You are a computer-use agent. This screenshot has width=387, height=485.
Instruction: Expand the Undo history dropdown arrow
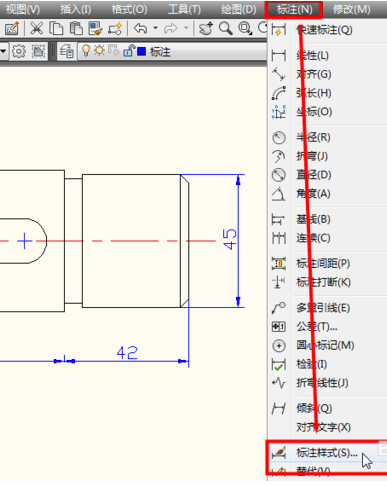tap(155, 29)
